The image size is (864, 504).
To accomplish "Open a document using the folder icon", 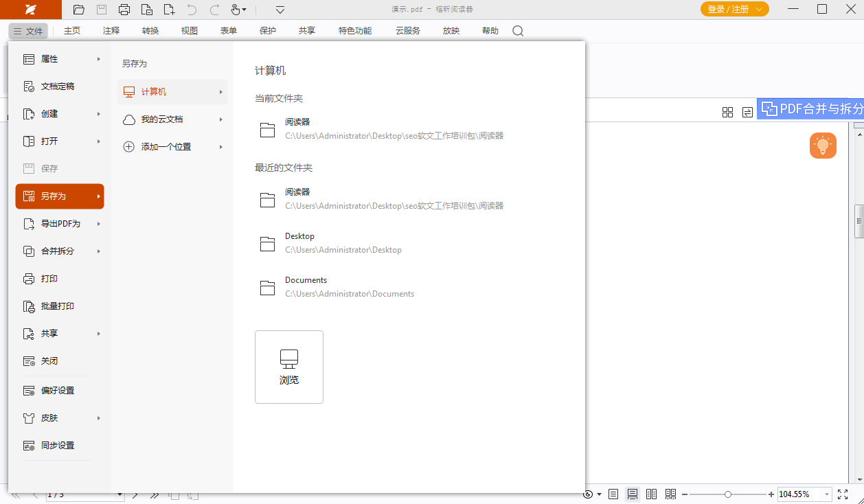I will (78, 10).
